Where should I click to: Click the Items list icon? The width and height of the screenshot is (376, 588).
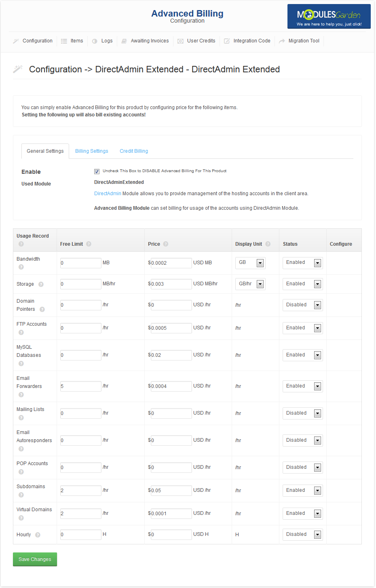point(64,41)
